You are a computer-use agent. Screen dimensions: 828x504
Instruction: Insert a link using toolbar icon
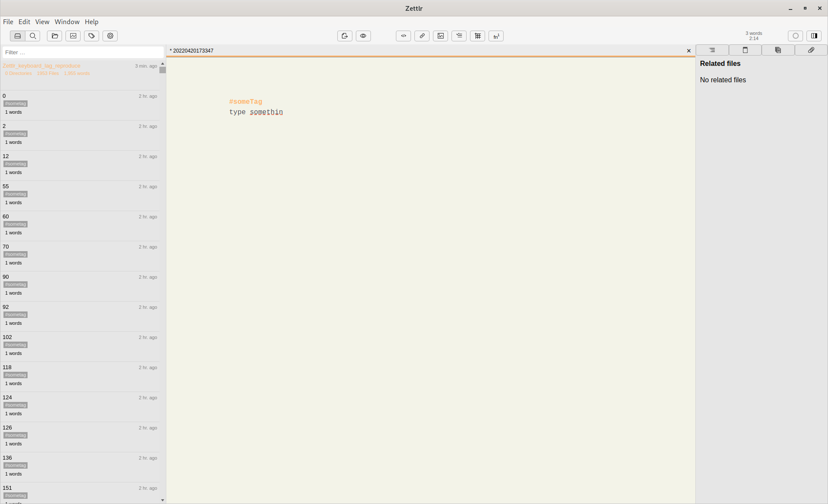pyautogui.click(x=422, y=36)
